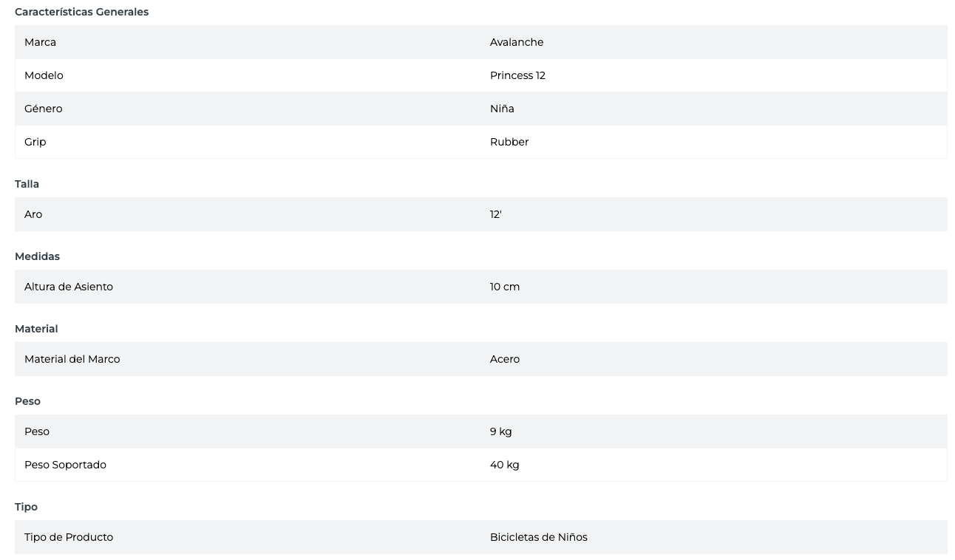This screenshot has height=560, width=955.
Task: Click the Tipo de Producto label
Action: point(68,537)
